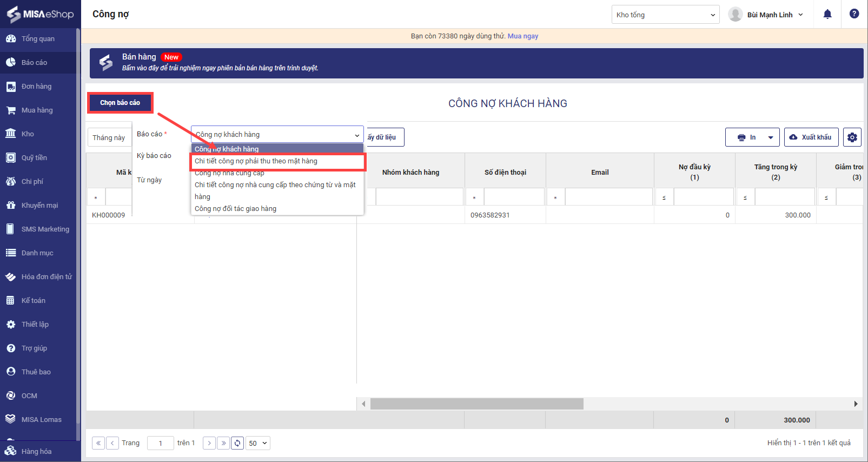Refresh the table with the reload icon

click(237, 443)
